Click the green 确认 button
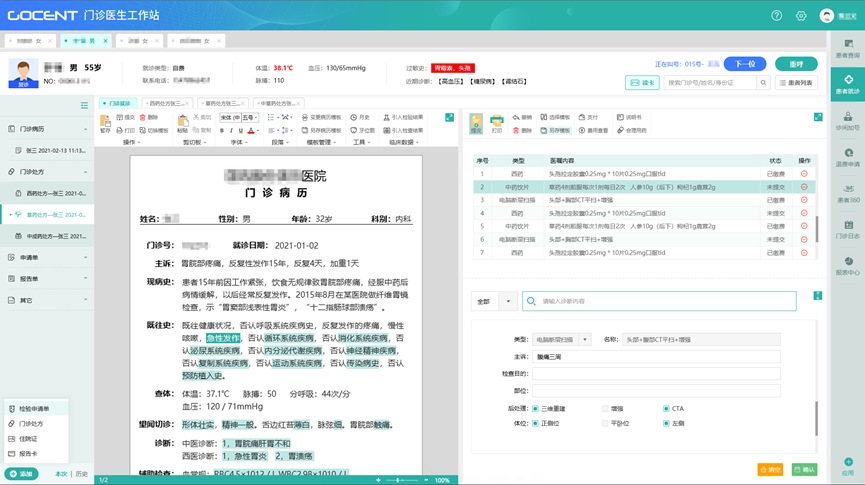 coord(803,469)
